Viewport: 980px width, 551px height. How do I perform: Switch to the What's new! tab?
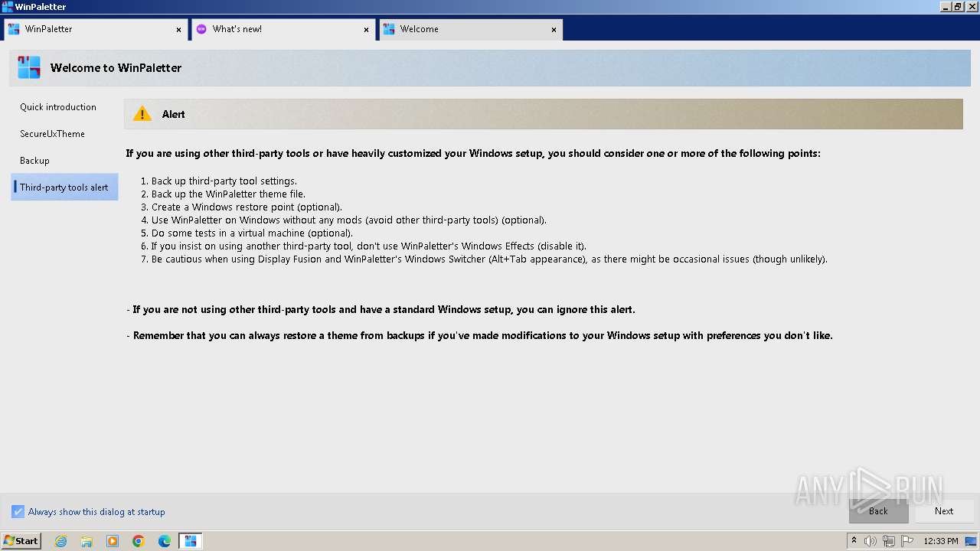[x=283, y=29]
